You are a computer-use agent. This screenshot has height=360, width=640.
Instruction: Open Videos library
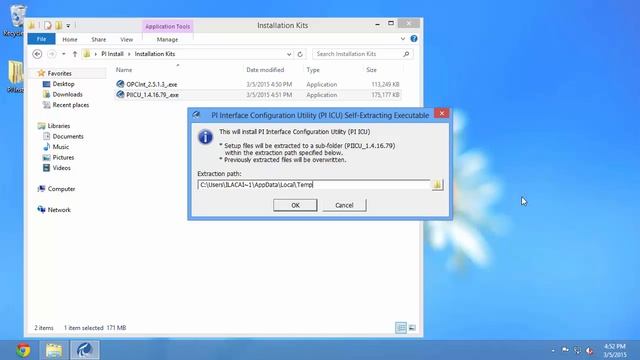62,168
